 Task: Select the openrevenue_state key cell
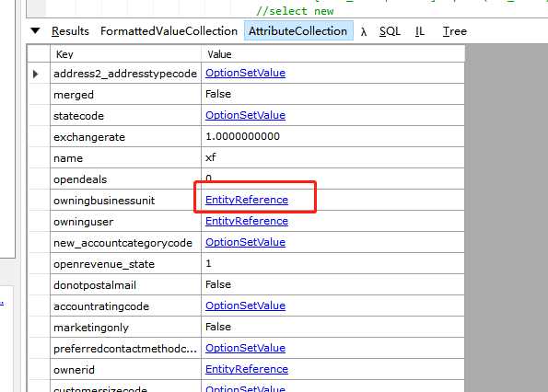coord(126,264)
